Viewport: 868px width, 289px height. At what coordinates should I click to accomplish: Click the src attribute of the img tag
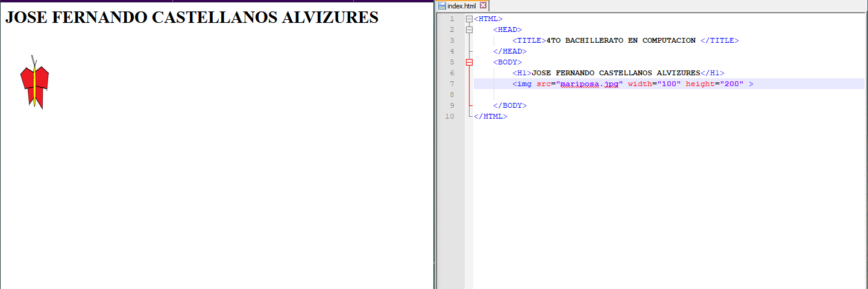(x=544, y=84)
